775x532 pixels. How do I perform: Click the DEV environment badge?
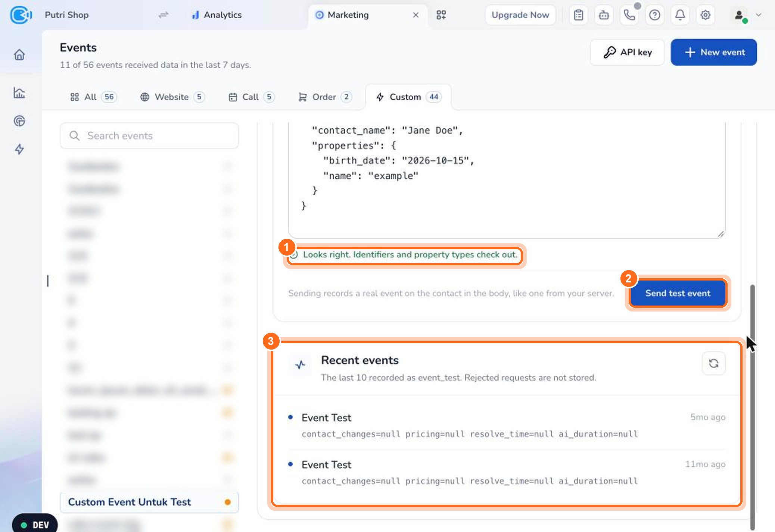tap(35, 525)
